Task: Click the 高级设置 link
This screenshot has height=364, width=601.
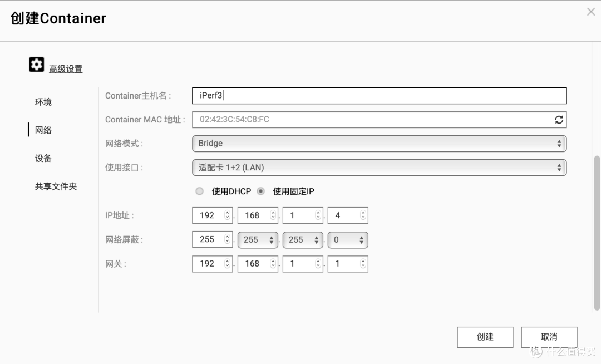Action: pyautogui.click(x=66, y=69)
